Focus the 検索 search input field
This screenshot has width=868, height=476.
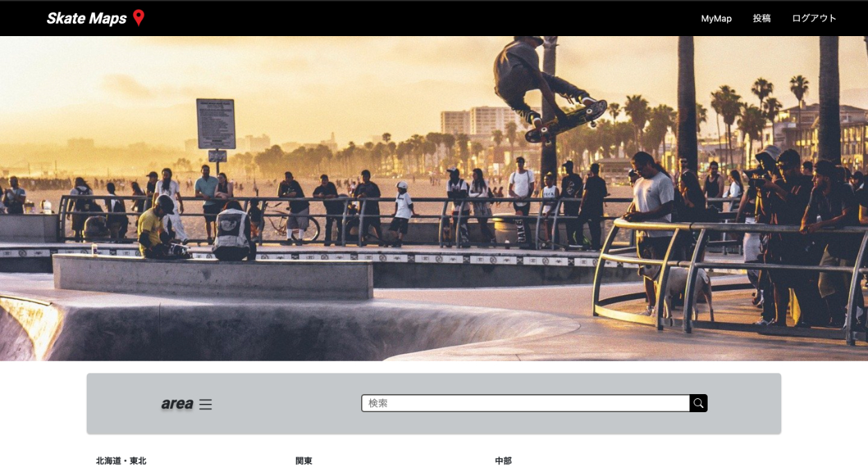pyautogui.click(x=526, y=403)
